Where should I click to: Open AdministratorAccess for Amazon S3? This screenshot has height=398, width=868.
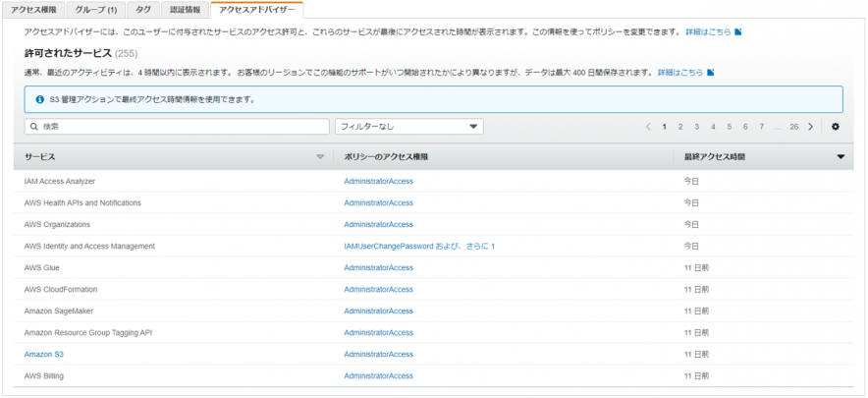coord(378,354)
